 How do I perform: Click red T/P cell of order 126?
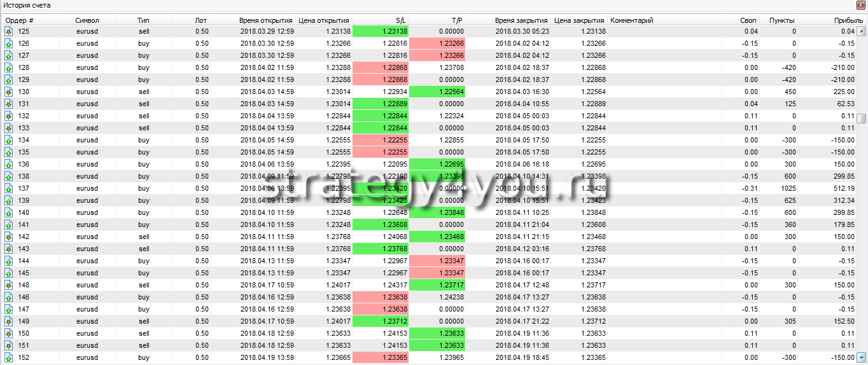tap(437, 43)
